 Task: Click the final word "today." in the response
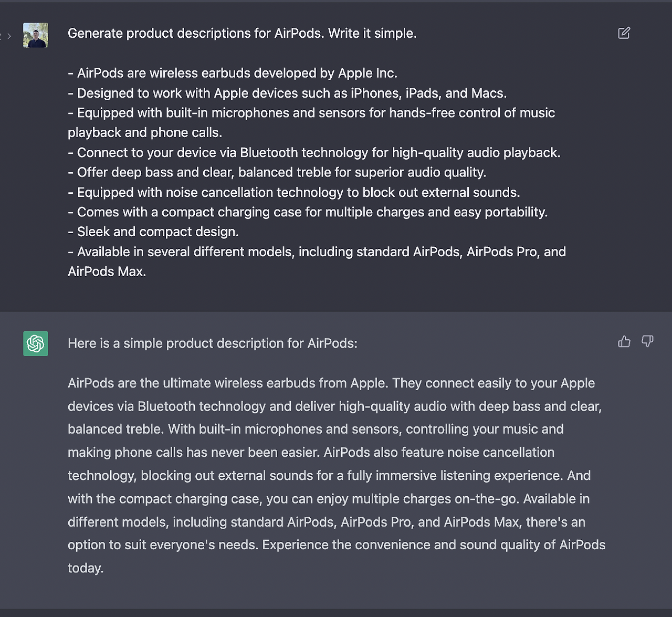pyautogui.click(x=86, y=568)
